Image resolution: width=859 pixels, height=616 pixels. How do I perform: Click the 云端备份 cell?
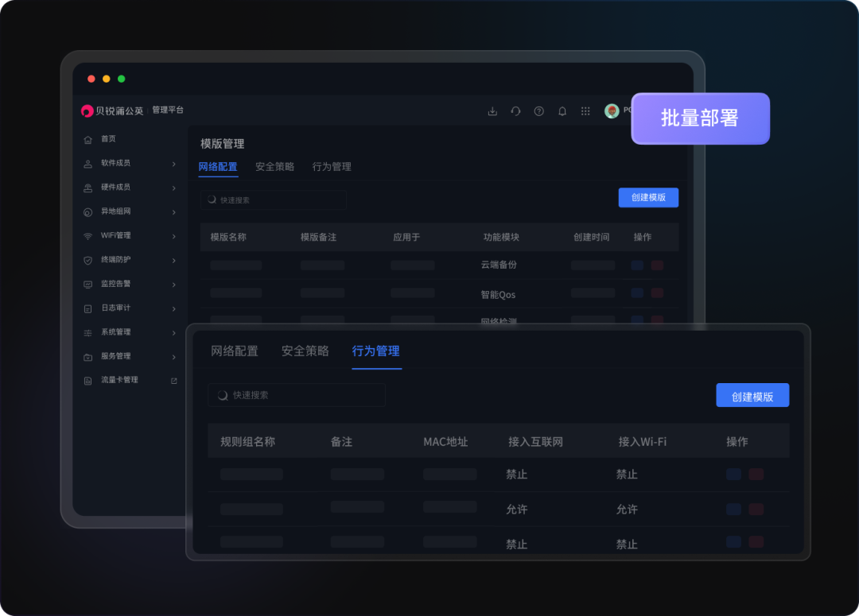point(499,265)
